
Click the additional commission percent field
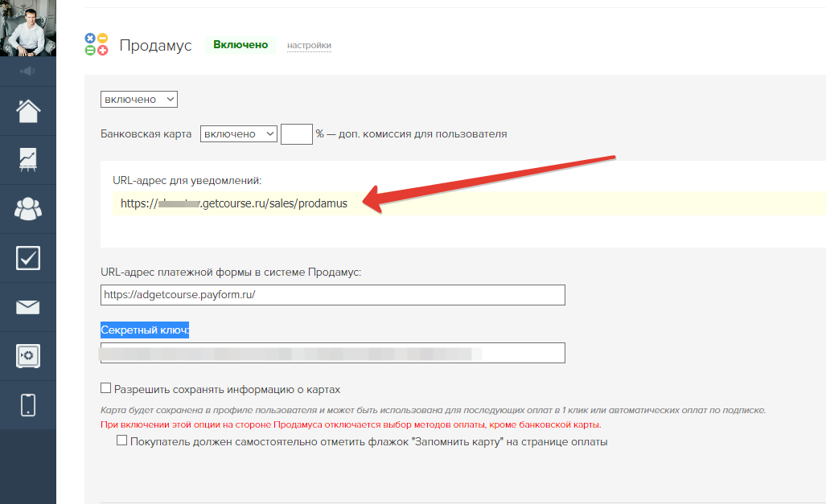296,134
